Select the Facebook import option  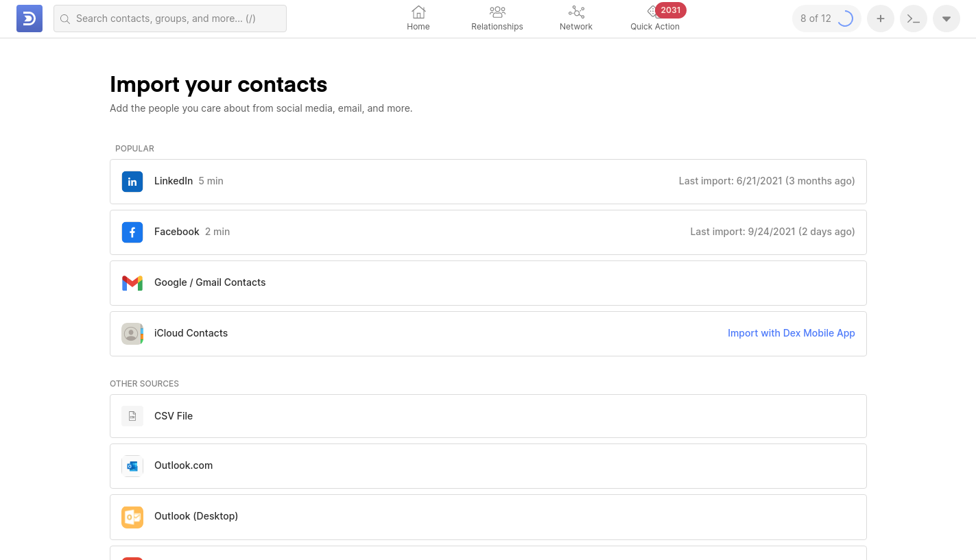488,232
